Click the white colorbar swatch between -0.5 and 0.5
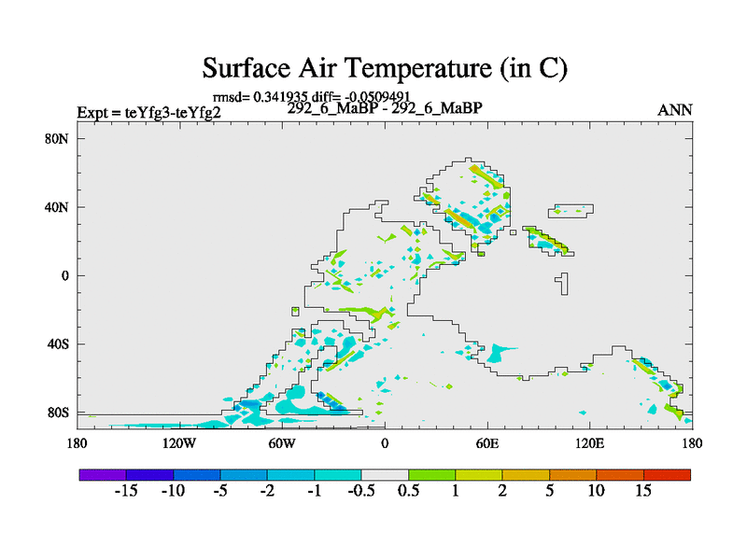This screenshot has height=560, width=747. click(x=385, y=474)
